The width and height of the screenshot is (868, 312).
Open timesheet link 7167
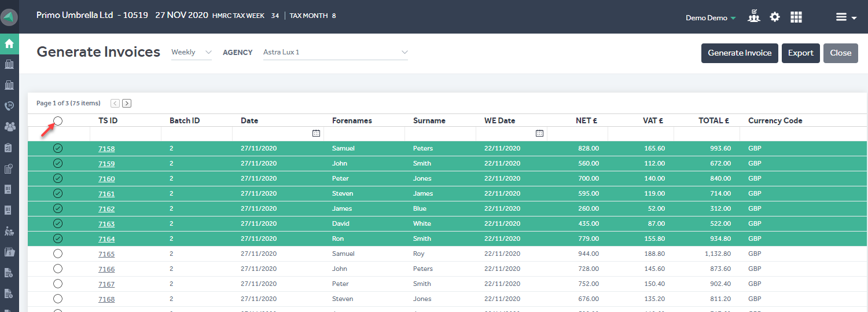pyautogui.click(x=106, y=284)
